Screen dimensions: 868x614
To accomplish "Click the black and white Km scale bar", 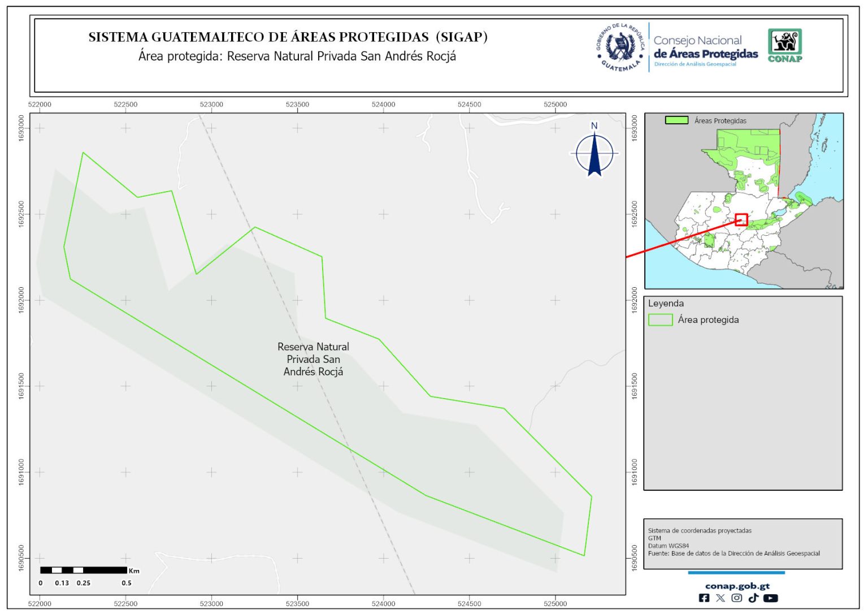I will (84, 570).
